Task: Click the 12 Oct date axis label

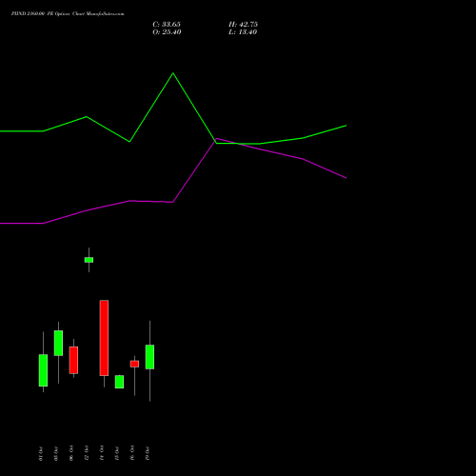Action: coord(87,453)
